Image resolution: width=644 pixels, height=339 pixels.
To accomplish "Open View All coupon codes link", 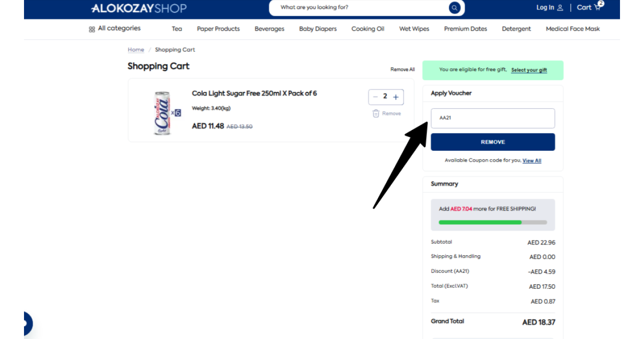I will (532, 161).
